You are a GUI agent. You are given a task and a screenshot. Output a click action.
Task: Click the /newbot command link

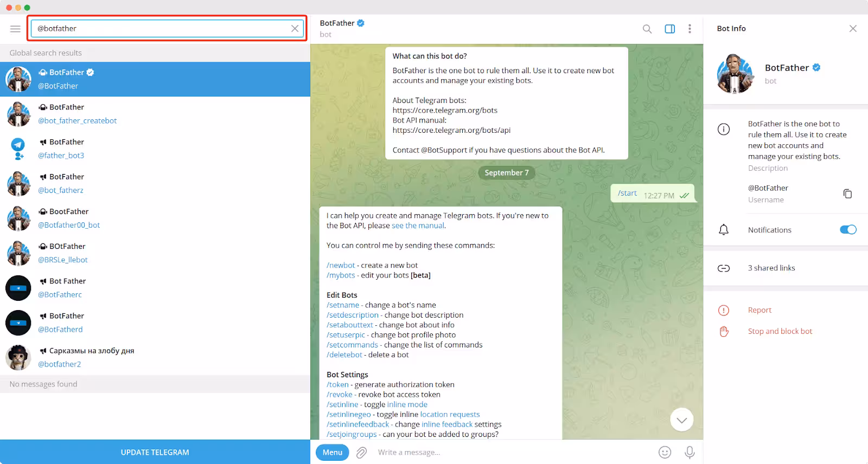[x=341, y=266]
